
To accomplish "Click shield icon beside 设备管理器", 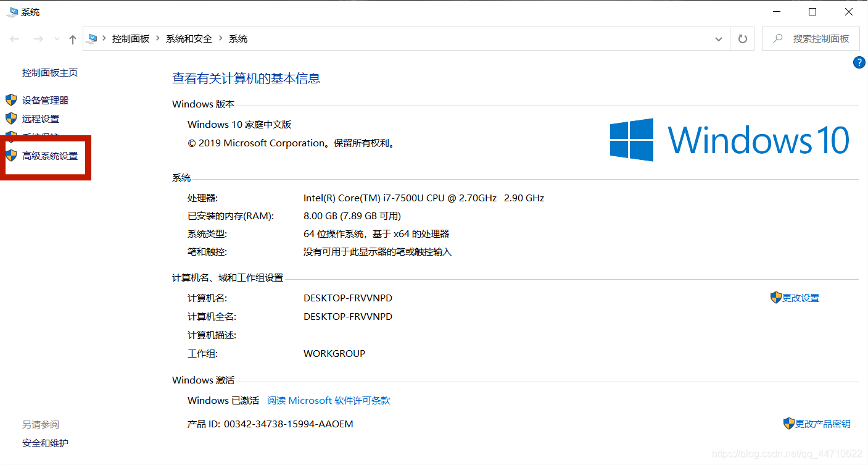I will click(x=11, y=99).
